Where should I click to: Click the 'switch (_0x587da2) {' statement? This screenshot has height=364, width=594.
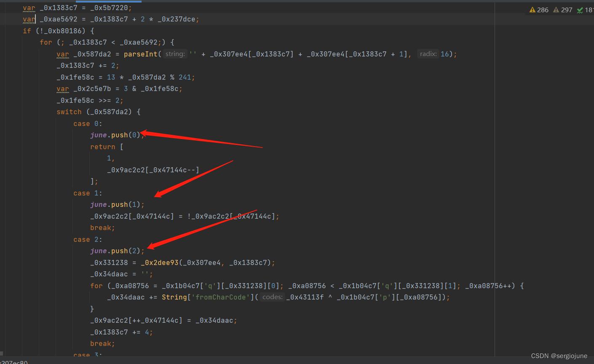coord(99,112)
